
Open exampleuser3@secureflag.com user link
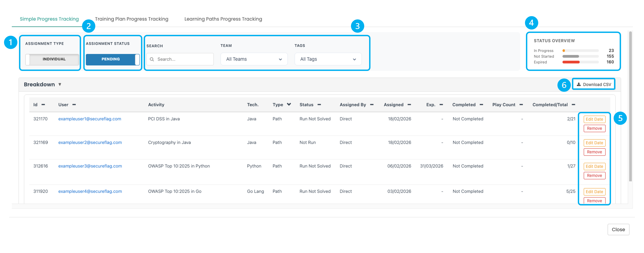click(90, 166)
